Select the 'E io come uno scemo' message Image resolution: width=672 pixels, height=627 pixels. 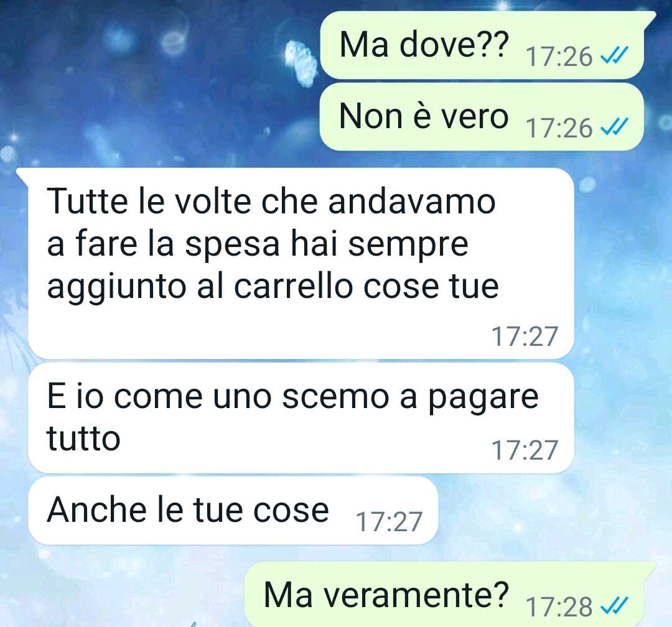coord(301,418)
